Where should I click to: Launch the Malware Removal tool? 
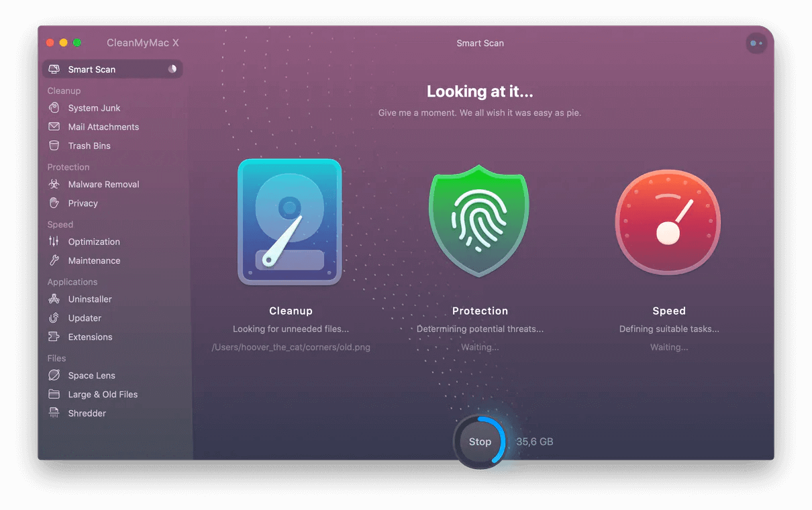pyautogui.click(x=103, y=184)
